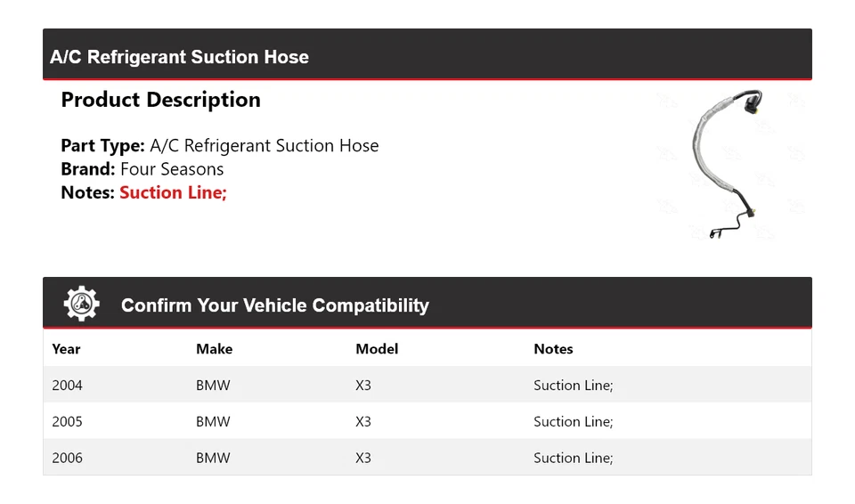The height and width of the screenshot is (504, 855).
Task: Sort by the Year column header
Action: point(66,349)
